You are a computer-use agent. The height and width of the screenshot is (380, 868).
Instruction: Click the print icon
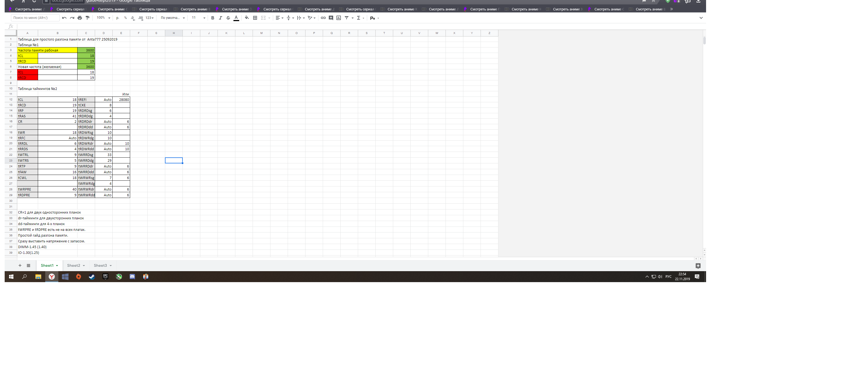(x=79, y=18)
